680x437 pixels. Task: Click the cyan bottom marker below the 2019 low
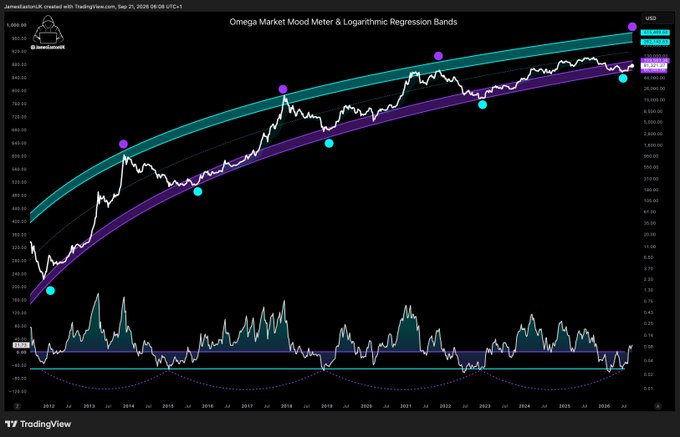coord(329,143)
